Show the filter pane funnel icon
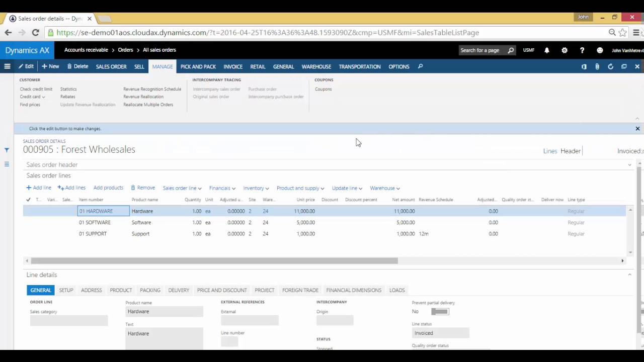This screenshot has height=362, width=644. tap(7, 150)
